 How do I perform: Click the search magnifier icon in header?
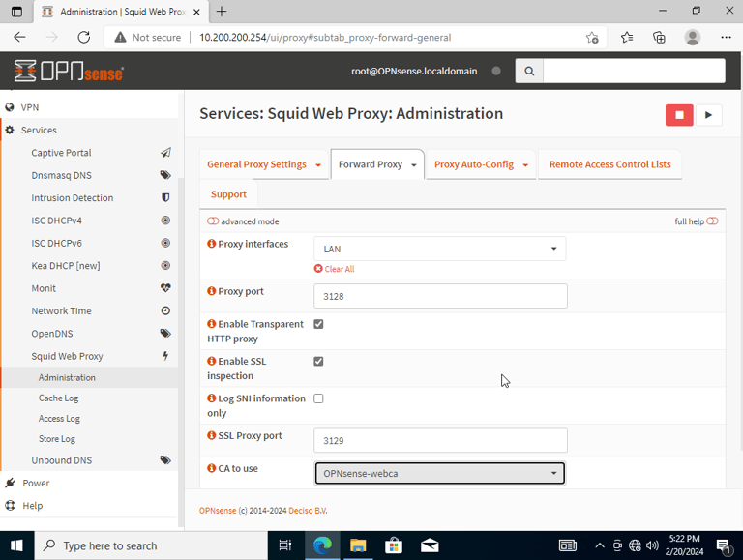(x=529, y=71)
